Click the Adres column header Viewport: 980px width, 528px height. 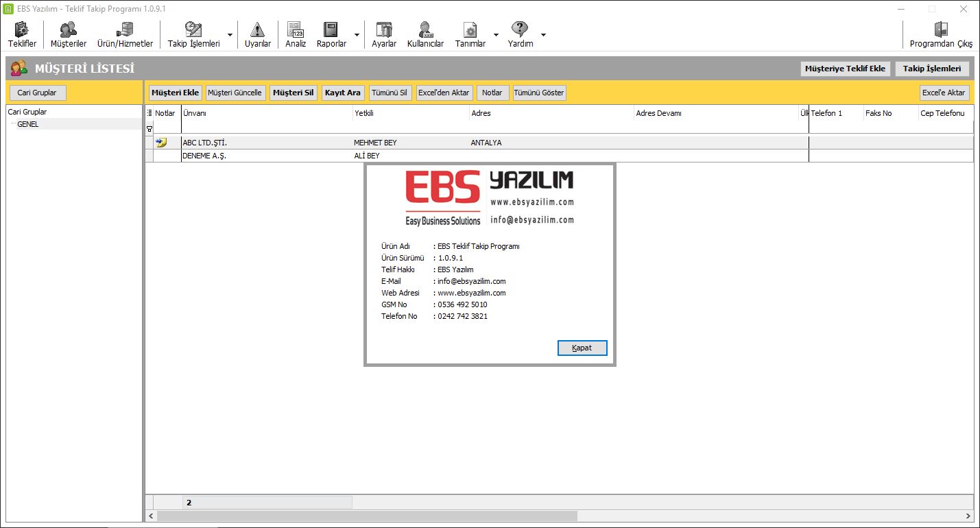pyautogui.click(x=552, y=113)
